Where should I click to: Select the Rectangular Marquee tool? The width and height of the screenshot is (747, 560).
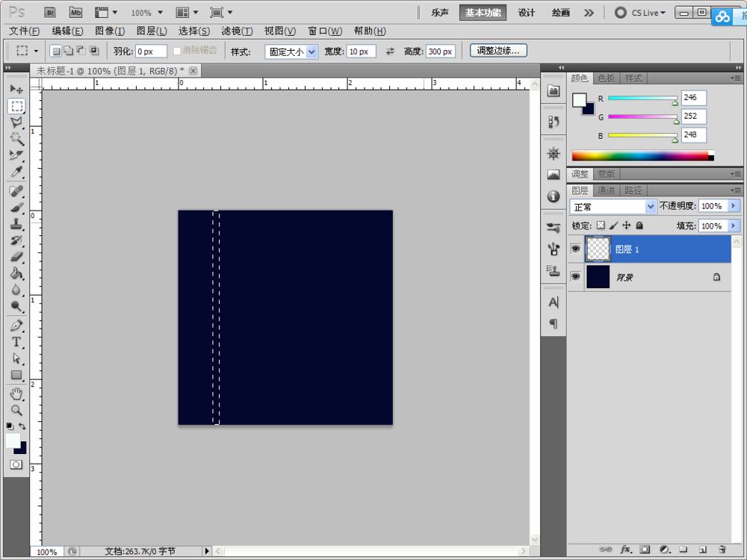pos(16,106)
